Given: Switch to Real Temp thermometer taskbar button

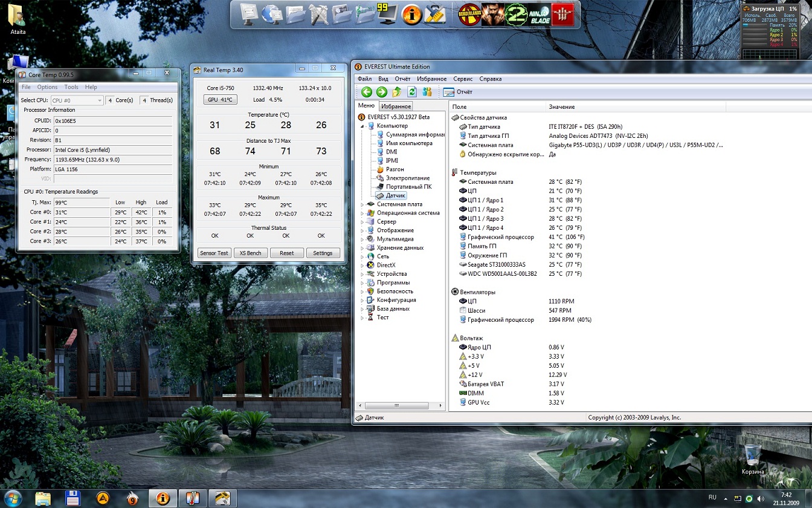Looking at the screenshot, I should [x=192, y=499].
